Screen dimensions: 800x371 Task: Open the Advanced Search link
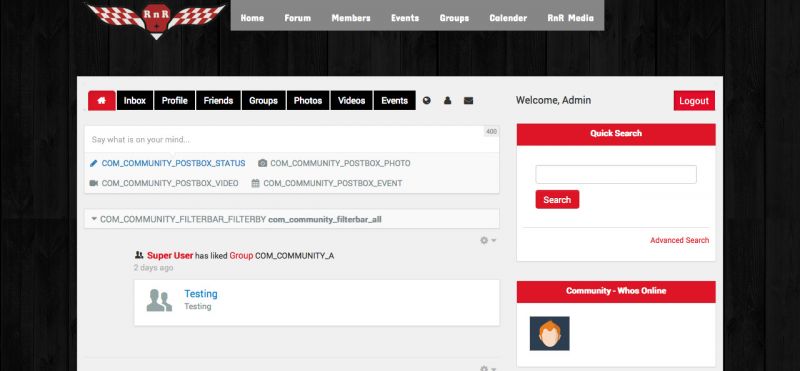tap(680, 240)
